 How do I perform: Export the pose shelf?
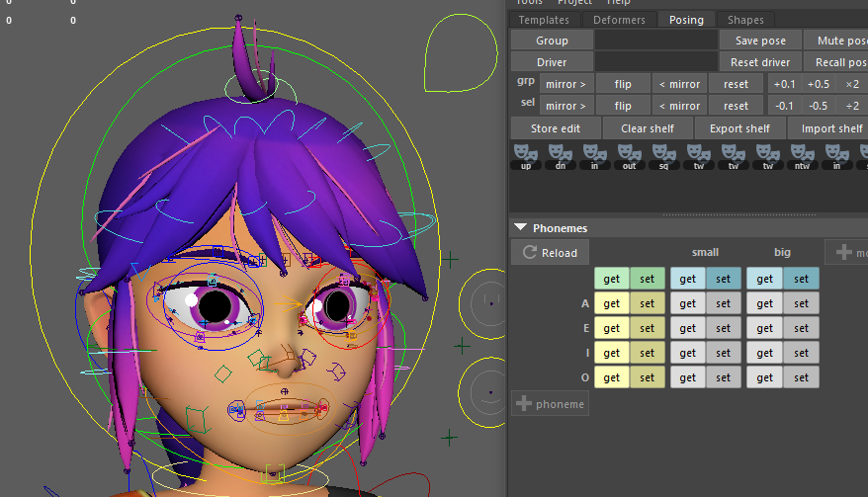tap(739, 128)
